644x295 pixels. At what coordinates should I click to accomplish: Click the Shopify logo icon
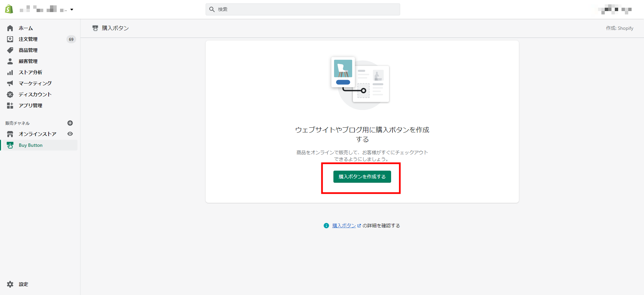point(9,9)
